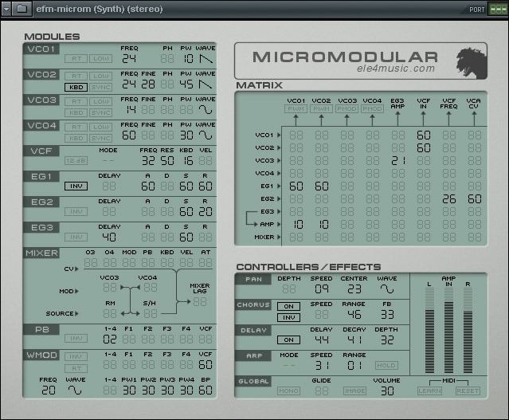Toggle the VCO3 PMOD matrix destination
Viewport: 509px width, 420px height.
click(x=347, y=109)
